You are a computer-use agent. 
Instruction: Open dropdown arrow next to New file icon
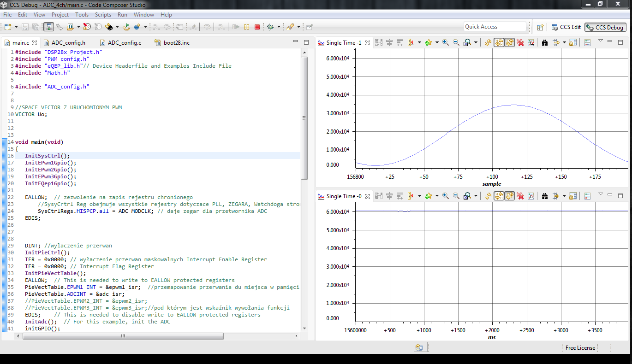point(16,27)
